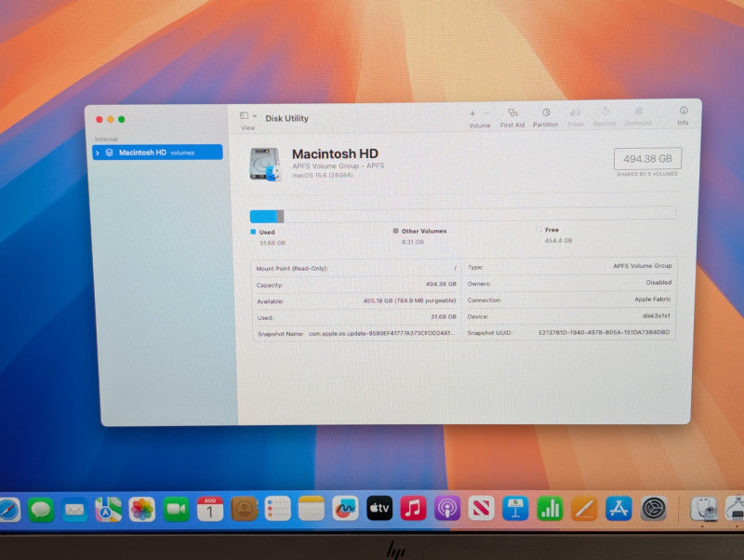Open Podcasts from the Dock
The width and height of the screenshot is (744, 560).
(447, 508)
